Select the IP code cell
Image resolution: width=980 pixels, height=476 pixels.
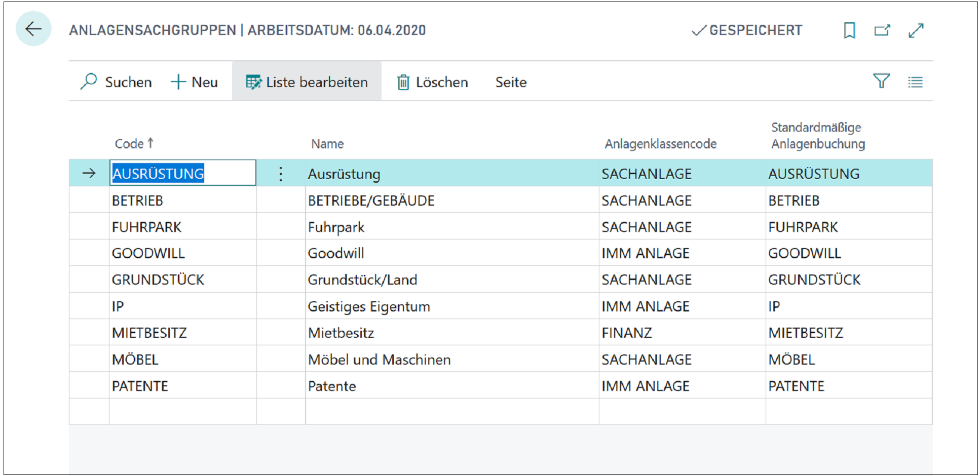183,306
